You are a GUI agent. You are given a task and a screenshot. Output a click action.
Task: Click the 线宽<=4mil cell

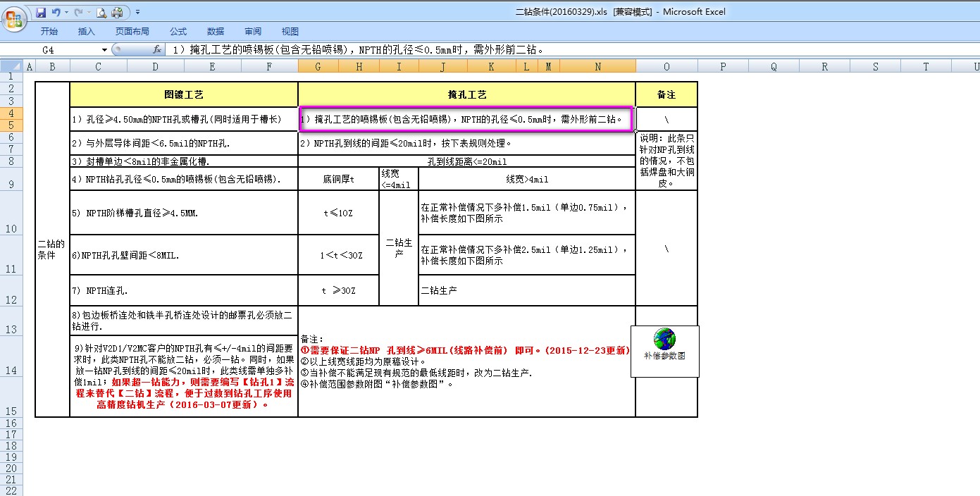click(x=399, y=179)
